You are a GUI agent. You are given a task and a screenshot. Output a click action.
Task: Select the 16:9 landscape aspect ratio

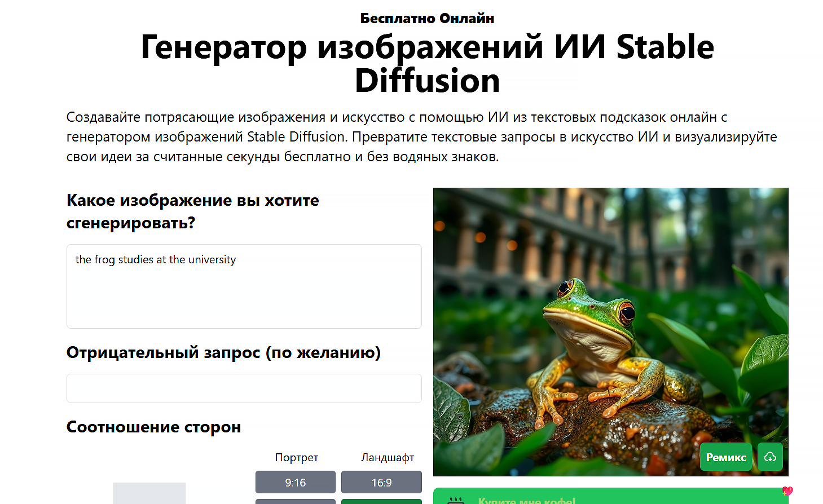coord(381,483)
